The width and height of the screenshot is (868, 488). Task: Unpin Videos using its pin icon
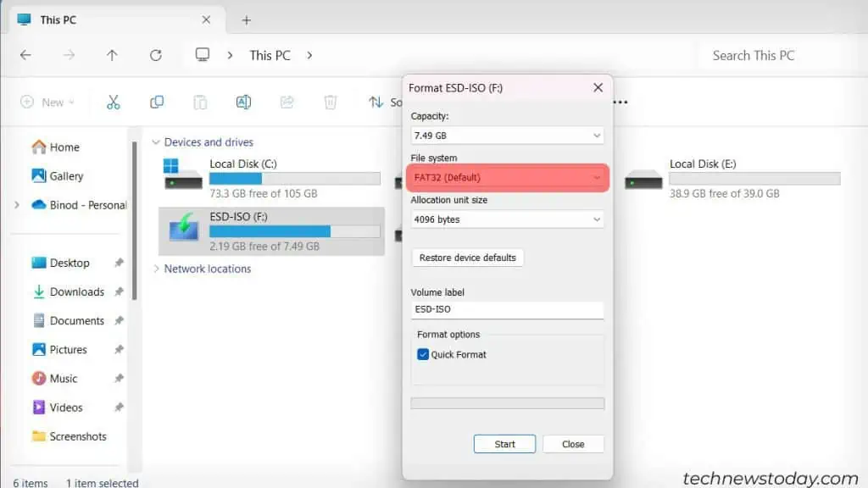[x=119, y=408]
